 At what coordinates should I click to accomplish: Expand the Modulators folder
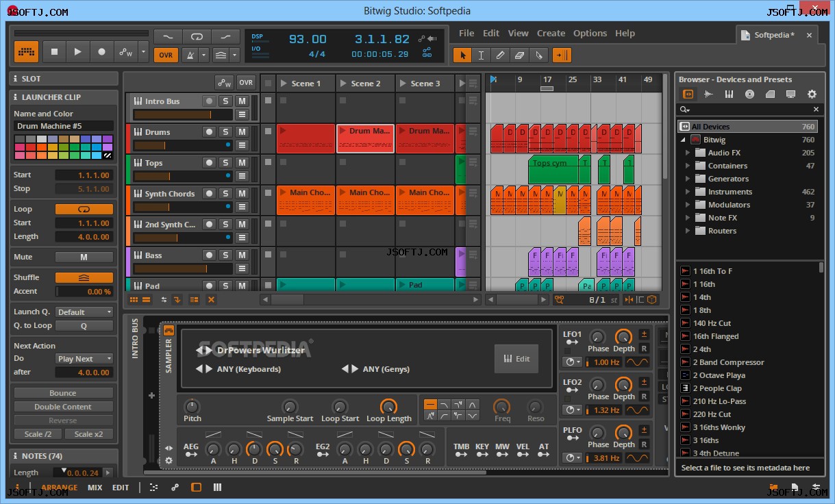pyautogui.click(x=688, y=205)
